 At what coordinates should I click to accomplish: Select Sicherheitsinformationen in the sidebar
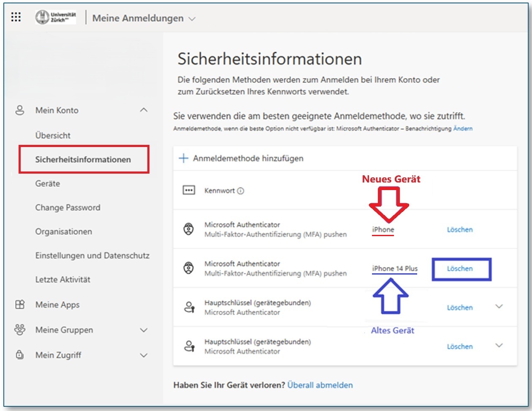83,160
